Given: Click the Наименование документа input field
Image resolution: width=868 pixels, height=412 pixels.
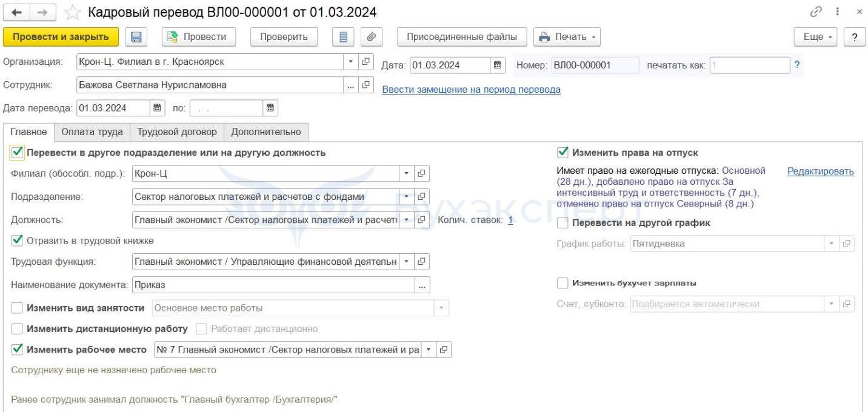Looking at the screenshot, I should pos(273,285).
